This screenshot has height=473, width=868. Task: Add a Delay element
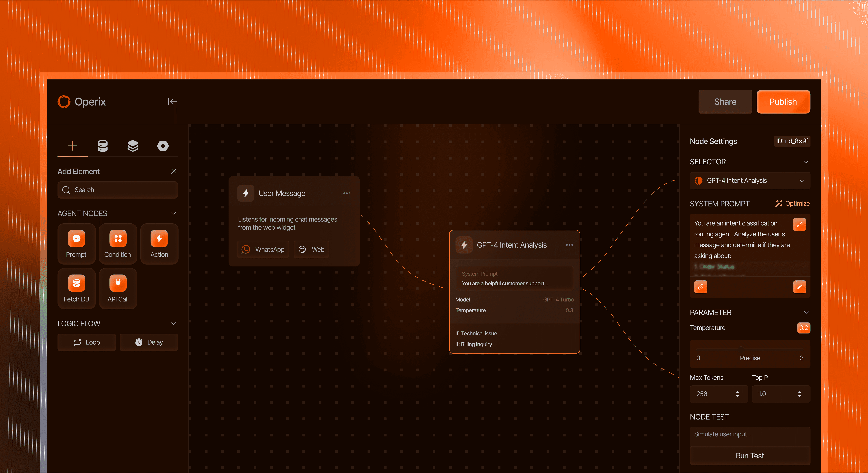click(149, 343)
